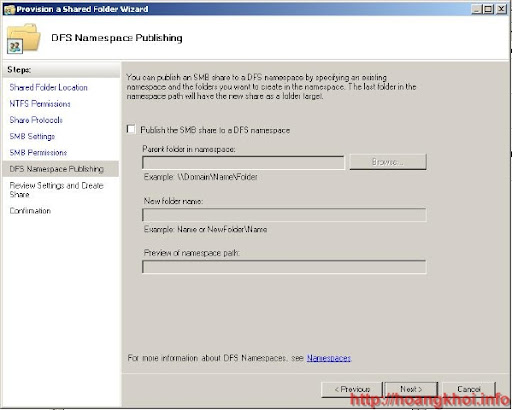Go to Review Settings and Create Share
The image size is (512, 410).
[57, 190]
